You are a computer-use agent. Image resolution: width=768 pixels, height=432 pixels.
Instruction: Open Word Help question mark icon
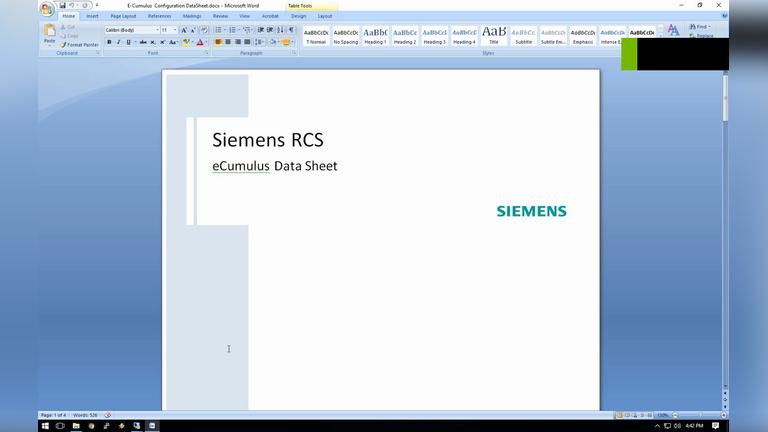(x=724, y=16)
